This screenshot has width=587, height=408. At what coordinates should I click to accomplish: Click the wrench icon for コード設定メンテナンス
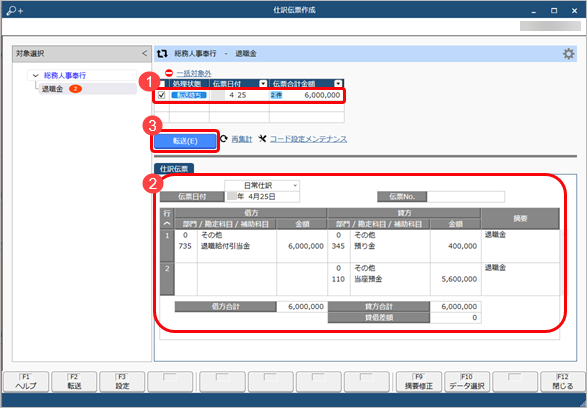point(262,139)
